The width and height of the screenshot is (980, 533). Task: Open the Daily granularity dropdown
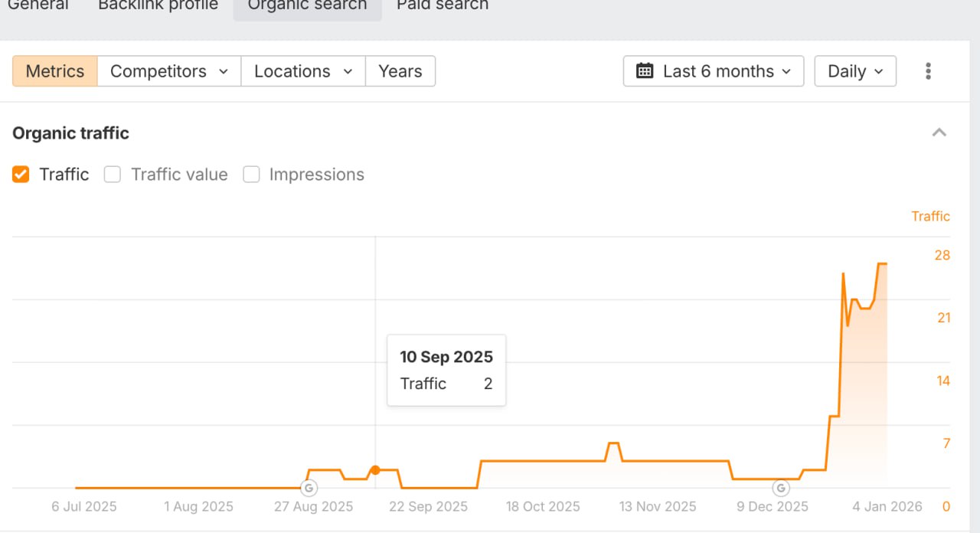click(x=855, y=71)
